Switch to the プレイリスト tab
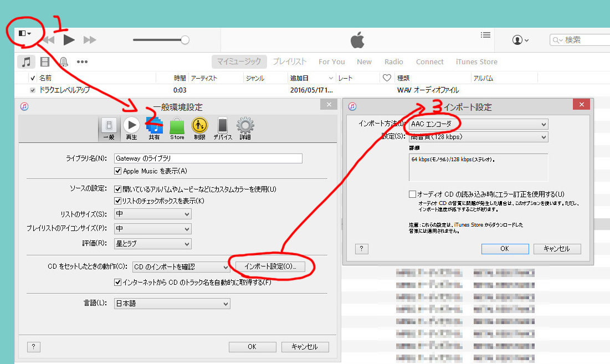This screenshot has width=610, height=364. tap(289, 61)
